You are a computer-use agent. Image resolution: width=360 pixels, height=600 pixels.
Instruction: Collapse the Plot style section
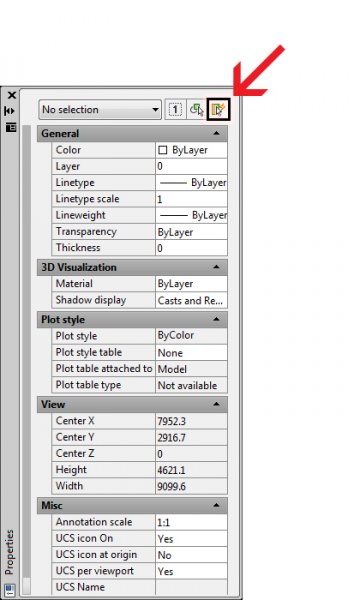click(216, 319)
